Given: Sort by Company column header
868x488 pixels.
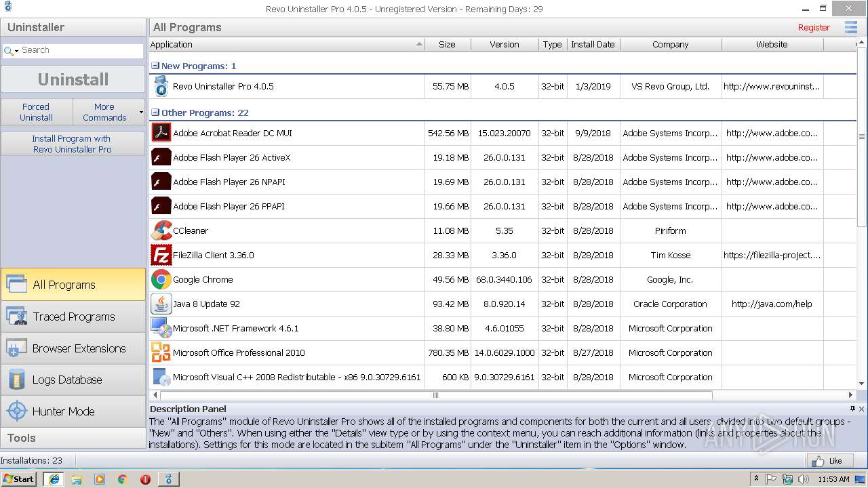Looking at the screenshot, I should point(671,44).
